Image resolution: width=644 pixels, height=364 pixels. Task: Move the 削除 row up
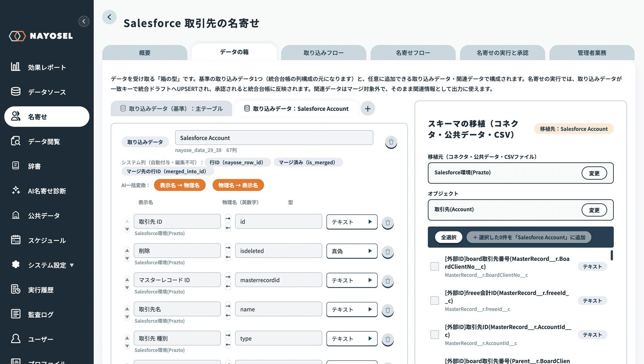127,250
